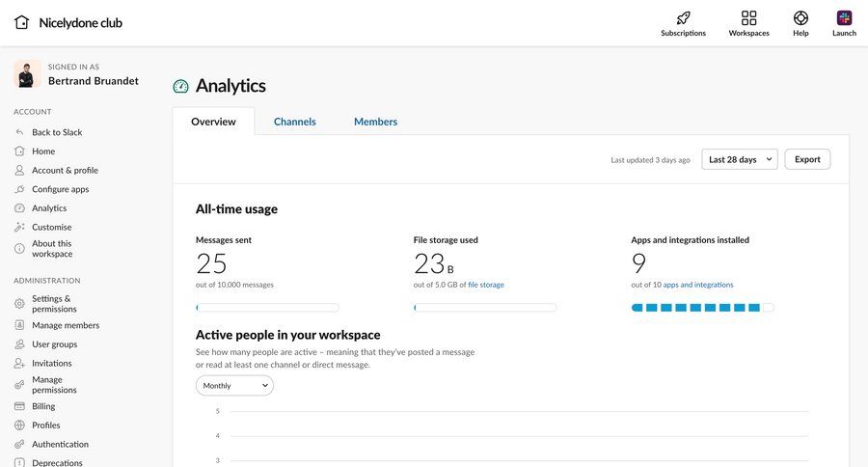868x467 pixels.
Task: Click the Configure apps icon
Action: (19, 189)
